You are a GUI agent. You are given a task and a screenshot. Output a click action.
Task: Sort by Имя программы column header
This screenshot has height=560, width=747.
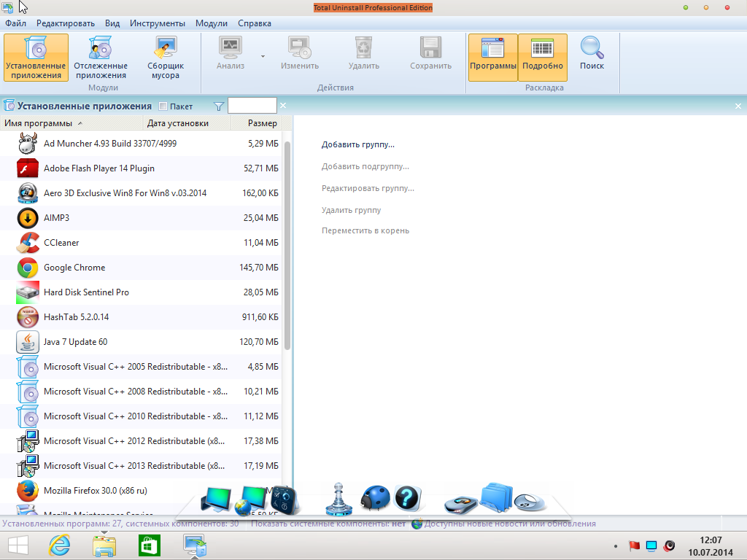click(x=71, y=122)
